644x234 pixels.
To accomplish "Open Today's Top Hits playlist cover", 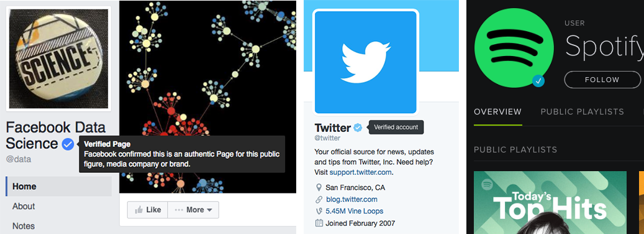I will pos(550,203).
